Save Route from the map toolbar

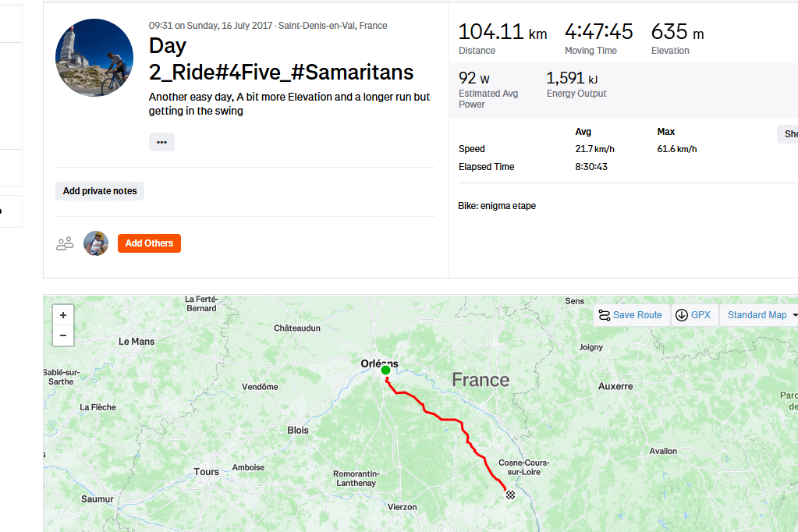(x=630, y=315)
